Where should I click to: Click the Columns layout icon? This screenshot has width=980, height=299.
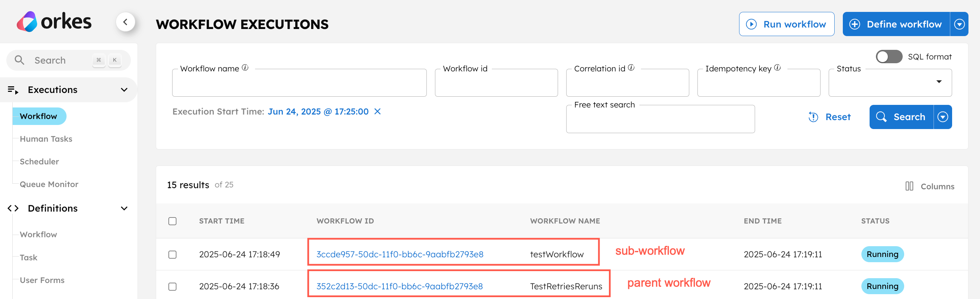909,186
